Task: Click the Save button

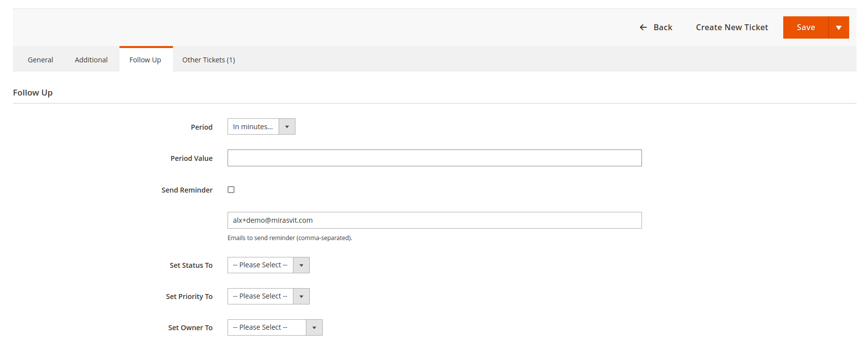Action: [x=806, y=28]
